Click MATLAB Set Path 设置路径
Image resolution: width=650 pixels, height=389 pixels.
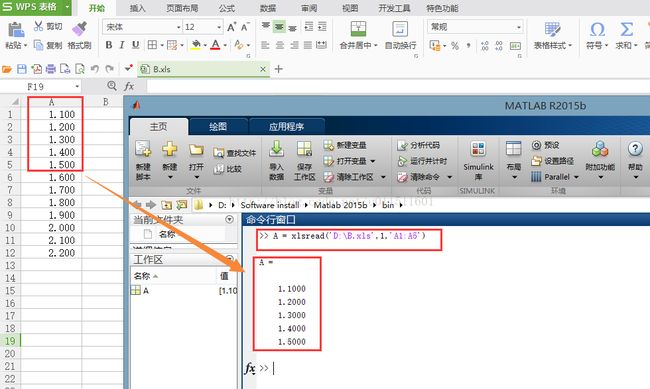553,161
